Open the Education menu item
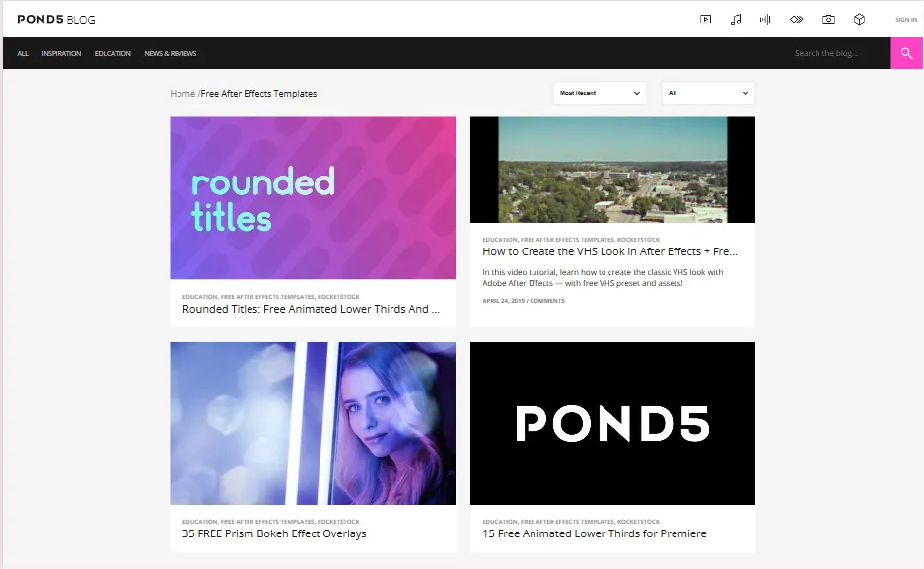924x569 pixels. click(x=112, y=53)
